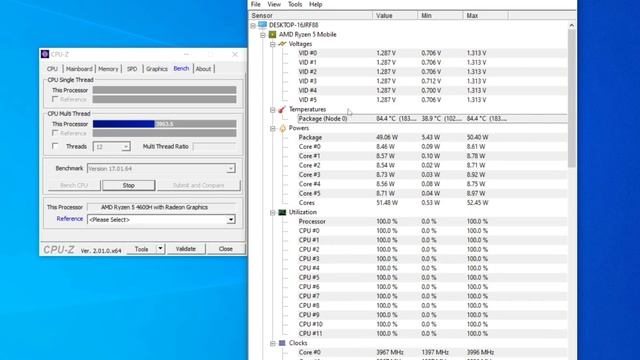Select the CPU #6 utilization row
Image resolution: width=640 pixels, height=360 pixels.
tap(433, 287)
